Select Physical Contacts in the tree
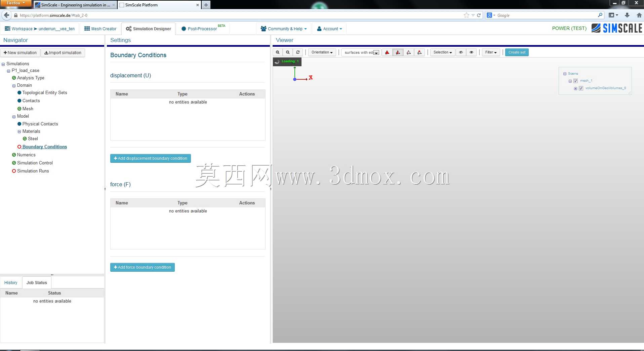The height and width of the screenshot is (351, 644). (40, 124)
